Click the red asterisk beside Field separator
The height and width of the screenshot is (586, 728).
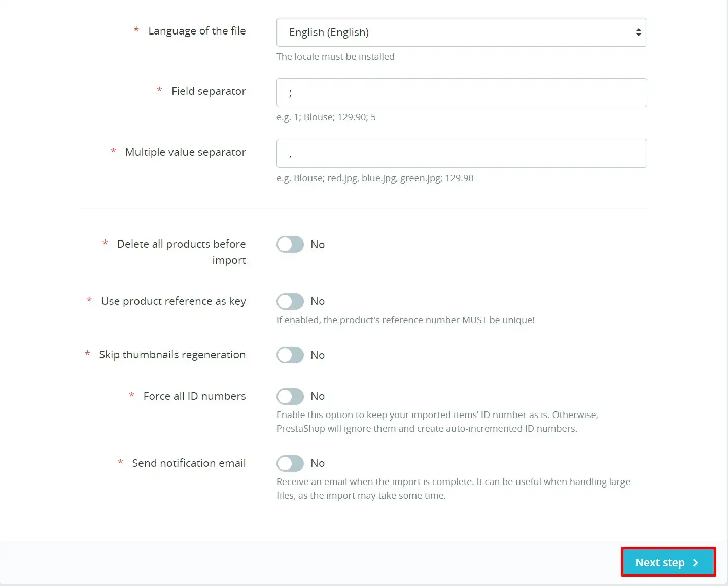[x=159, y=90]
